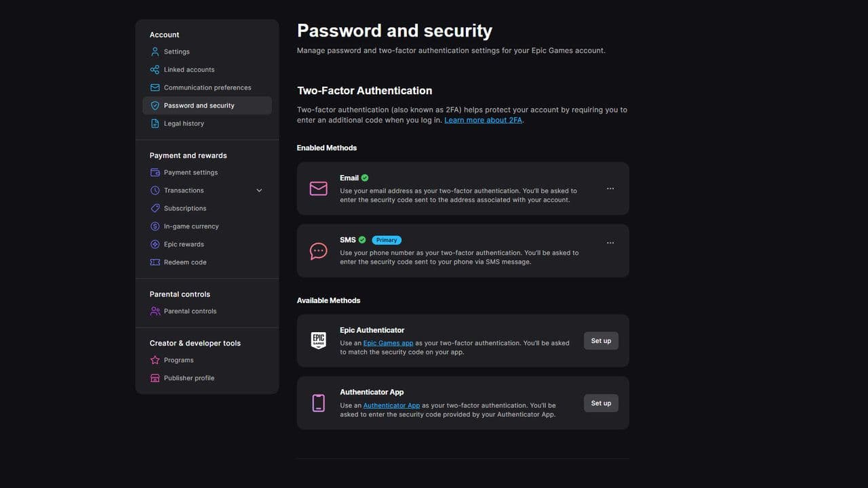Screen dimensions: 868x488
Task: Open the SMS method options menu
Action: point(610,243)
